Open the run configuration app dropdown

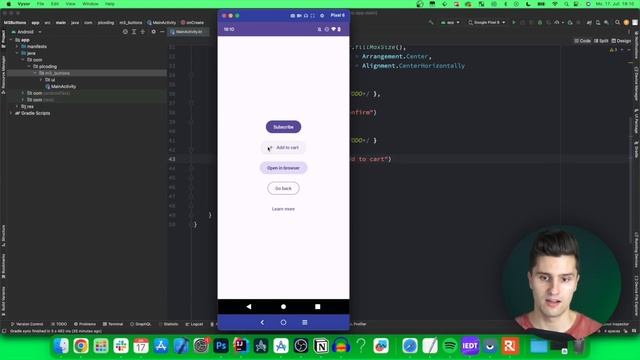pyautogui.click(x=450, y=22)
